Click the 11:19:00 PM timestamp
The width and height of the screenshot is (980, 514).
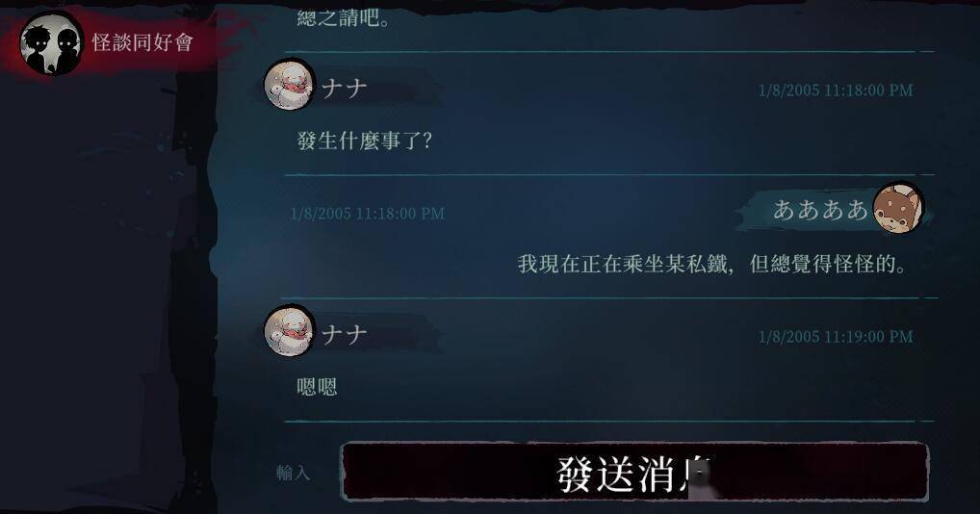pyautogui.click(x=835, y=337)
